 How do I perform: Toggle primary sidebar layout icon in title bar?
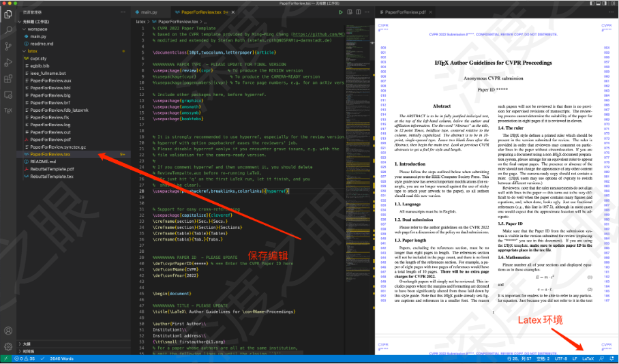[x=592, y=3]
